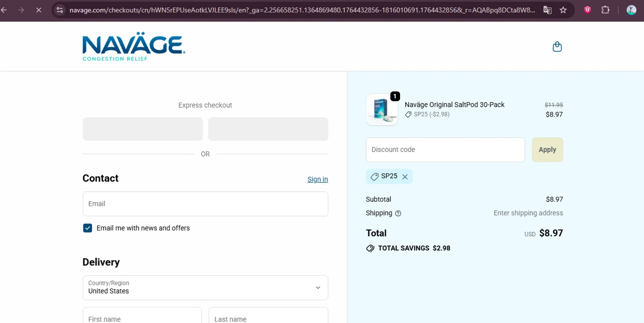Image resolution: width=644 pixels, height=323 pixels.
Task: Click the quantity badge showing 1
Action: [395, 97]
